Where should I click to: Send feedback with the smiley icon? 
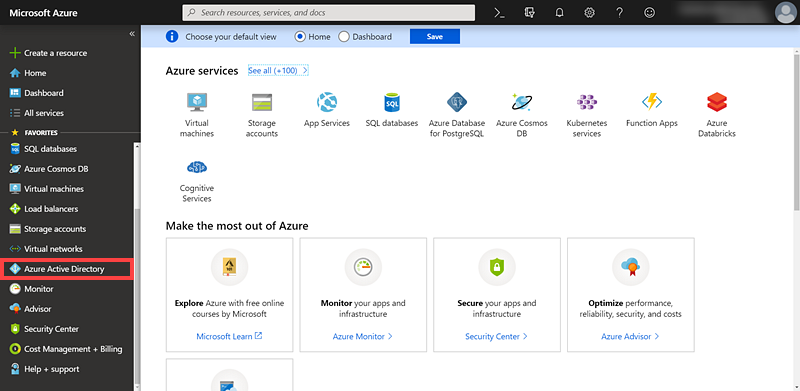pos(649,13)
